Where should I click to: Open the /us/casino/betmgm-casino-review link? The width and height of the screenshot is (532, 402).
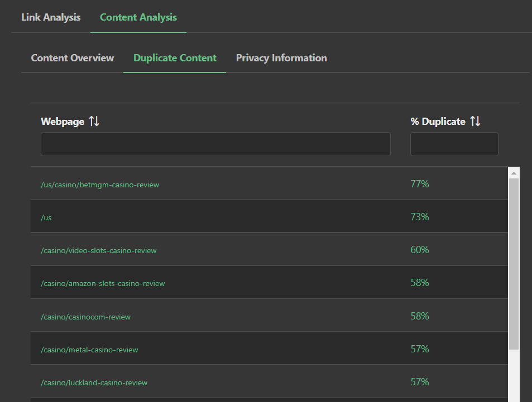[100, 184]
